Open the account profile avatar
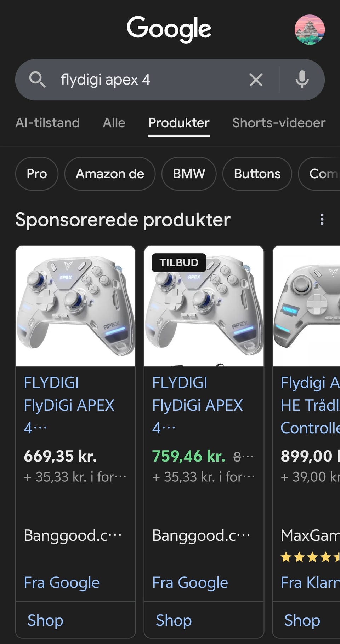The image size is (340, 644). click(310, 30)
